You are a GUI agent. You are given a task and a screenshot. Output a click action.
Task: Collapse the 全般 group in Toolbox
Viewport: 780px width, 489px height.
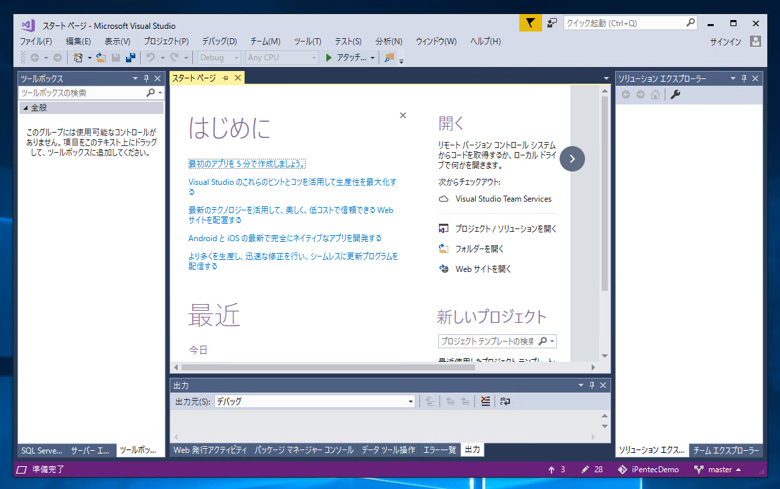25,108
